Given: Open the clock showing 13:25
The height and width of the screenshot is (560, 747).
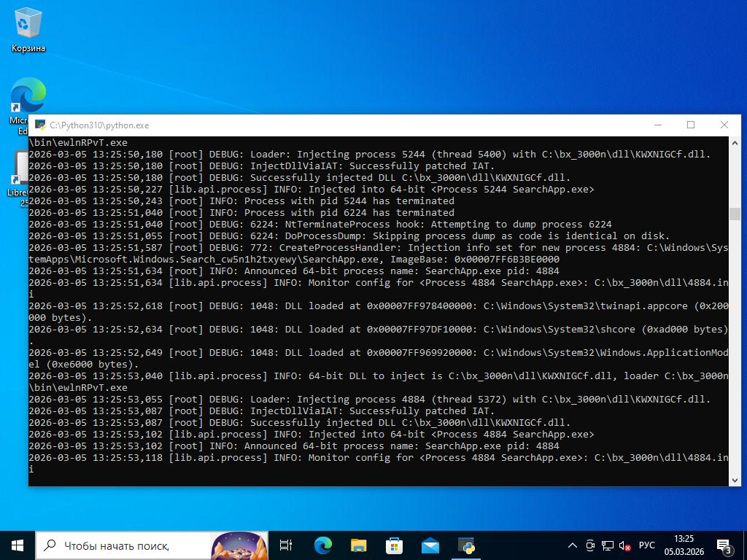Looking at the screenshot, I should pos(684,545).
